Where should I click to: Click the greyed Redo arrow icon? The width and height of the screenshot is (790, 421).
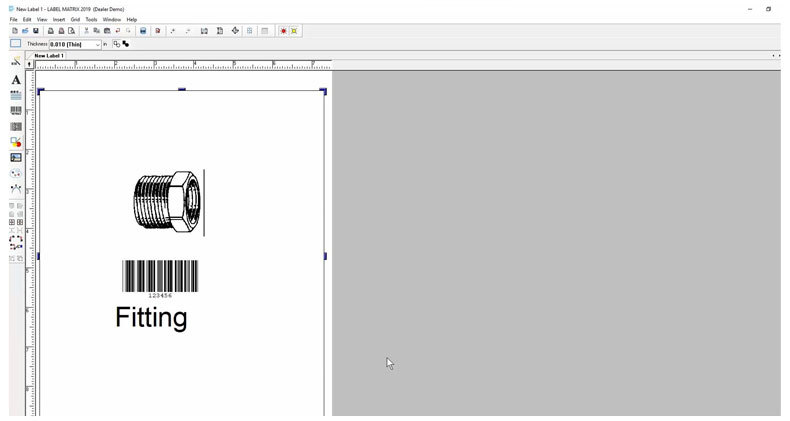(x=128, y=31)
